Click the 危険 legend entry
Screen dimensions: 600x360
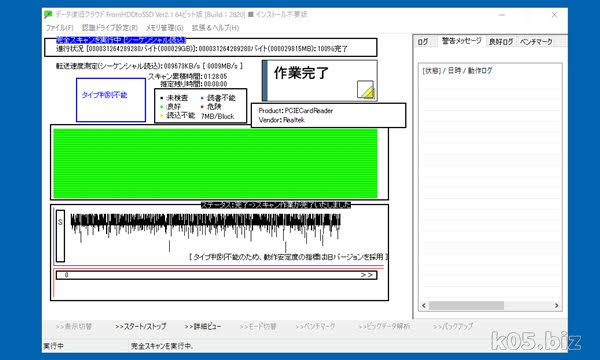coord(211,106)
